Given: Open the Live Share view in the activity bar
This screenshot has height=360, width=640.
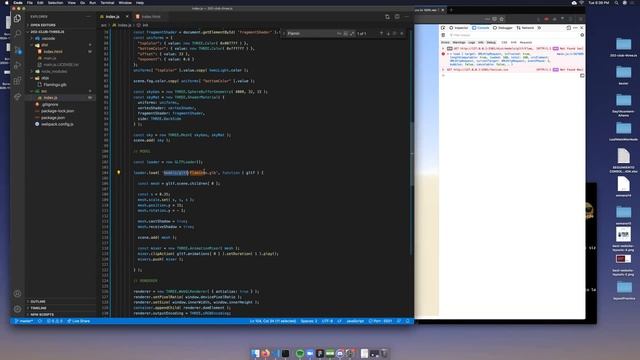Looking at the screenshot, I should pyautogui.click(x=18, y=97).
